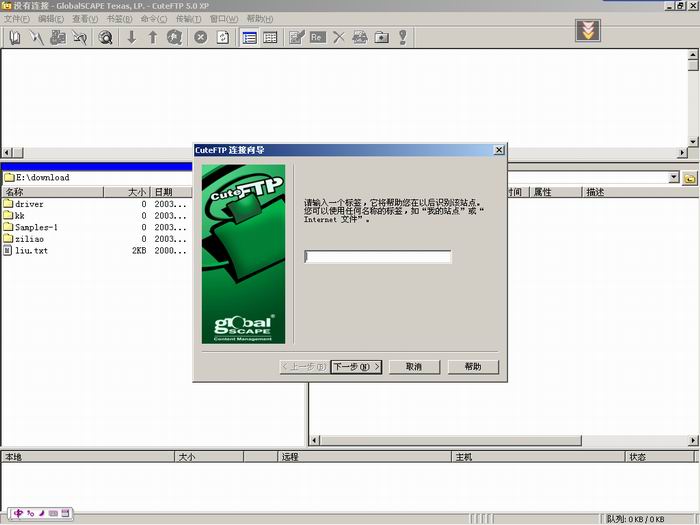This screenshot has height=525, width=700.
Task: Click the Help exclamation icon
Action: (x=403, y=38)
